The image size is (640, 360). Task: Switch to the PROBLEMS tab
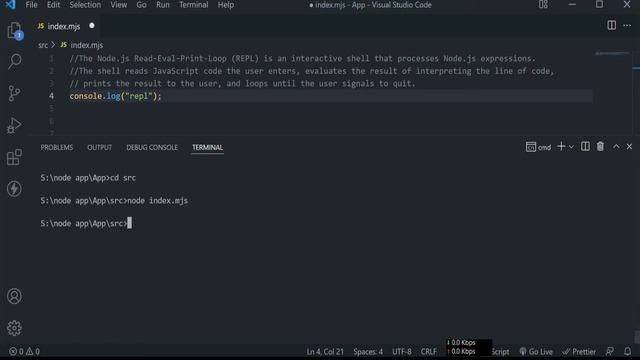tap(57, 147)
